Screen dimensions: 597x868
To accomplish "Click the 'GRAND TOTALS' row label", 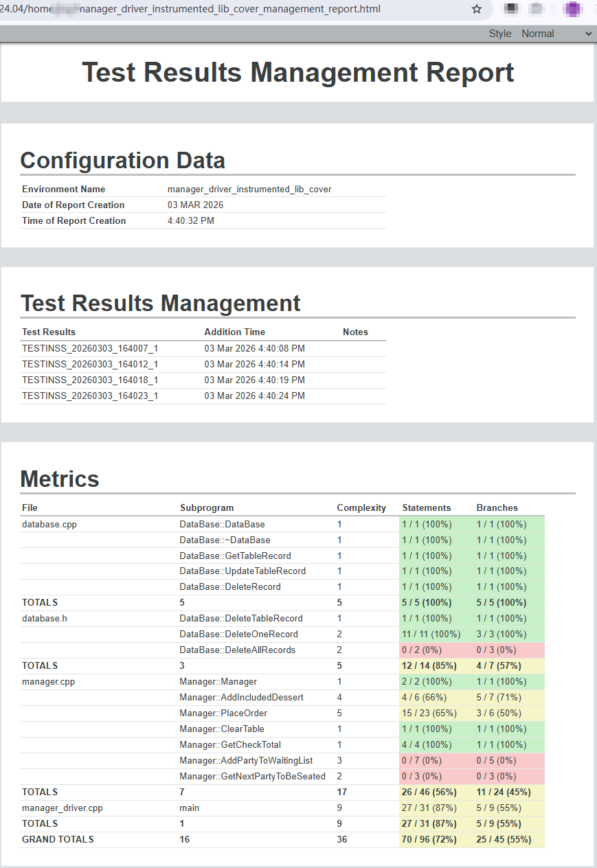I will pyautogui.click(x=58, y=839).
